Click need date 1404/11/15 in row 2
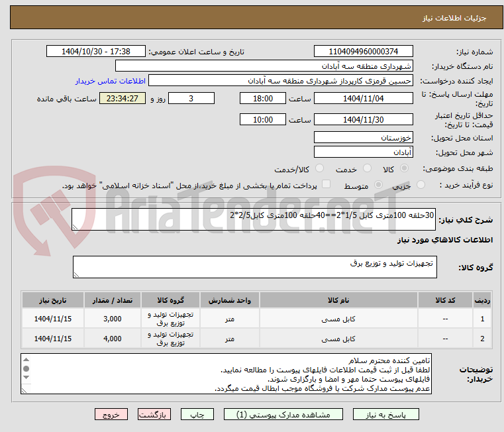This screenshot has width=504, height=432. click(x=53, y=339)
